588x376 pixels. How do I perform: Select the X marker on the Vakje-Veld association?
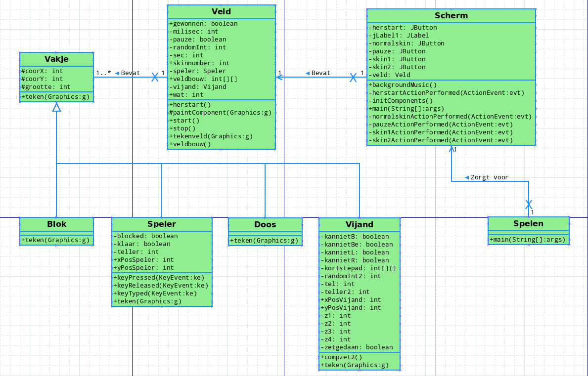coord(155,77)
